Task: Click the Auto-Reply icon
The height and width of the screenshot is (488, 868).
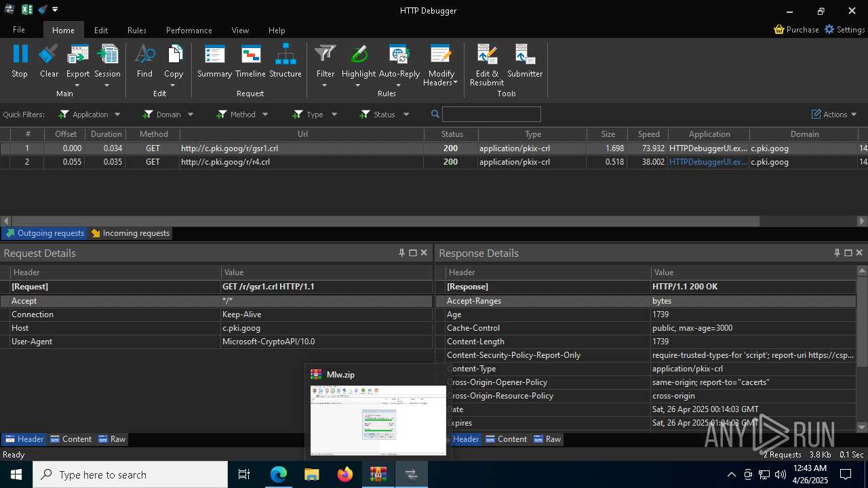Action: click(399, 54)
